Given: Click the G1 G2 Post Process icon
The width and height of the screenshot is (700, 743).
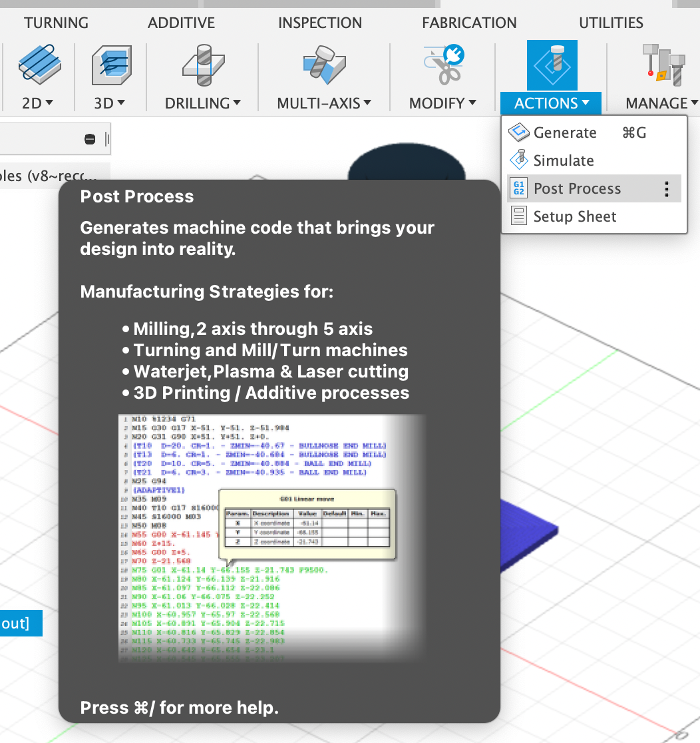Looking at the screenshot, I should click(x=518, y=188).
